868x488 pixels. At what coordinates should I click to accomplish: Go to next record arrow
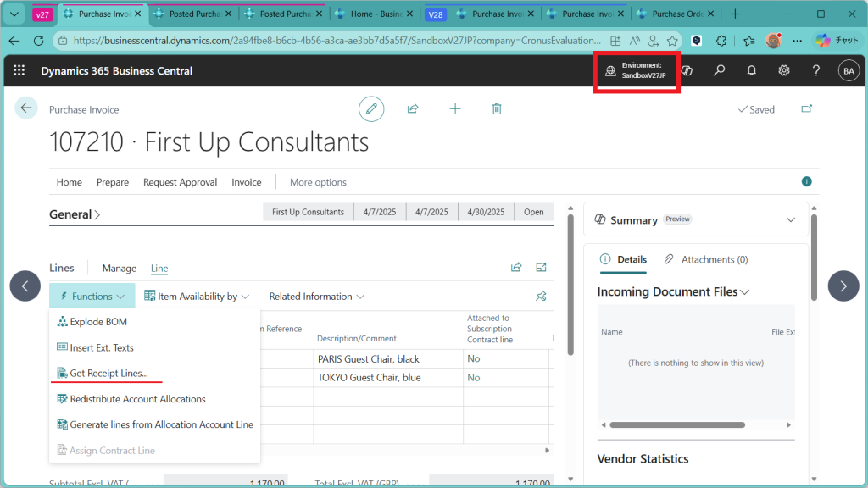pyautogui.click(x=843, y=286)
